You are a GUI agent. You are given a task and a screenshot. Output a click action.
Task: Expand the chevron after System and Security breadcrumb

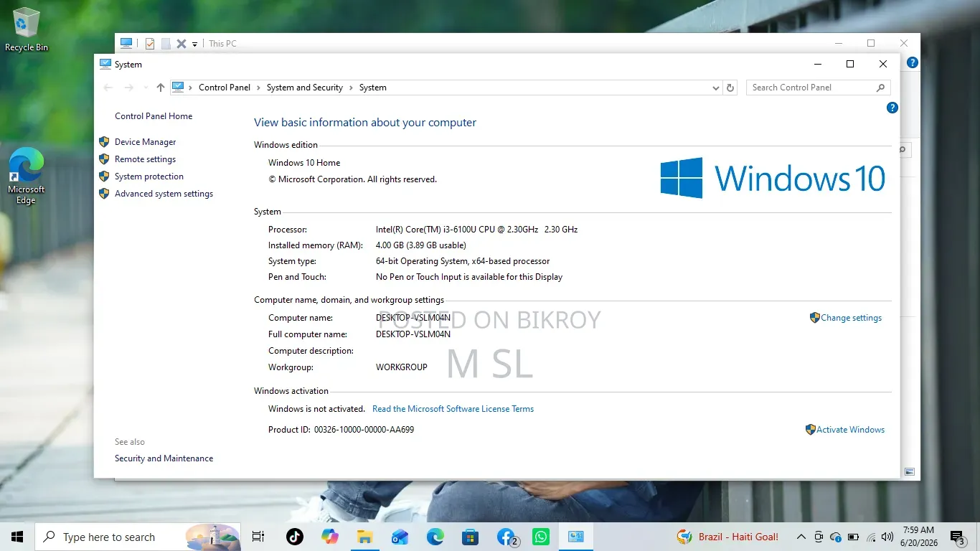(x=352, y=88)
